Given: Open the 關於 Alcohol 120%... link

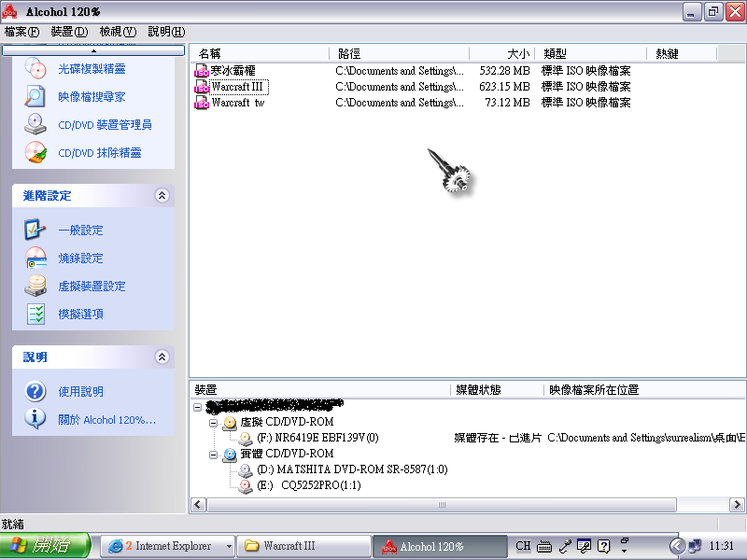Looking at the screenshot, I should 106,420.
